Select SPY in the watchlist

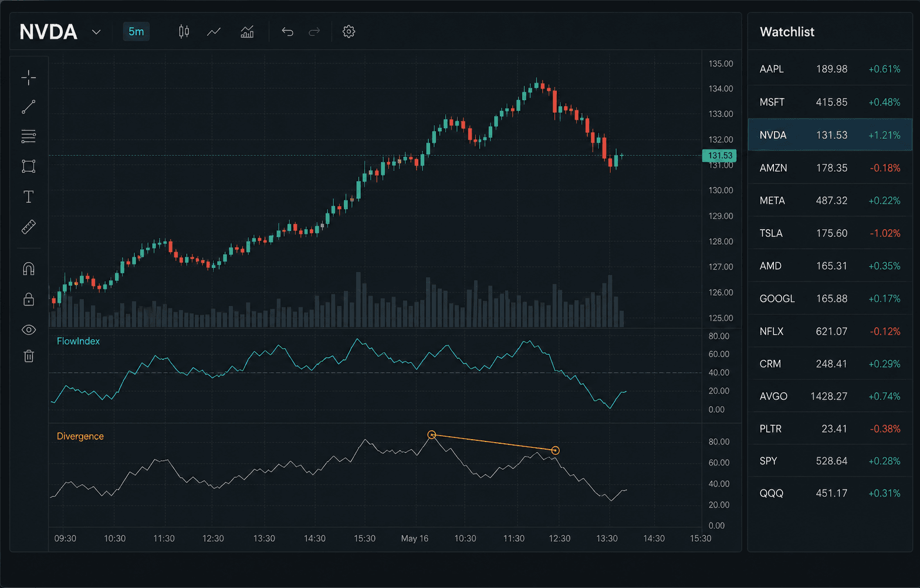pos(830,461)
